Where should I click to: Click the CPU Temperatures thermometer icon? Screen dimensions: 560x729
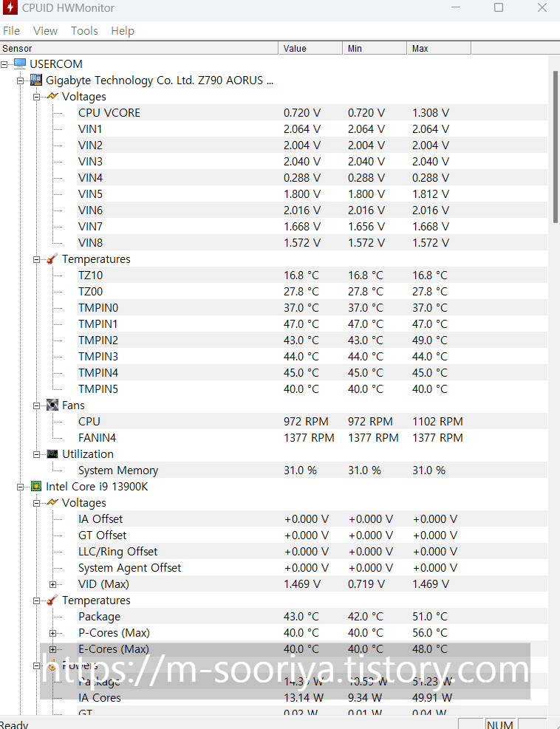tap(52, 600)
